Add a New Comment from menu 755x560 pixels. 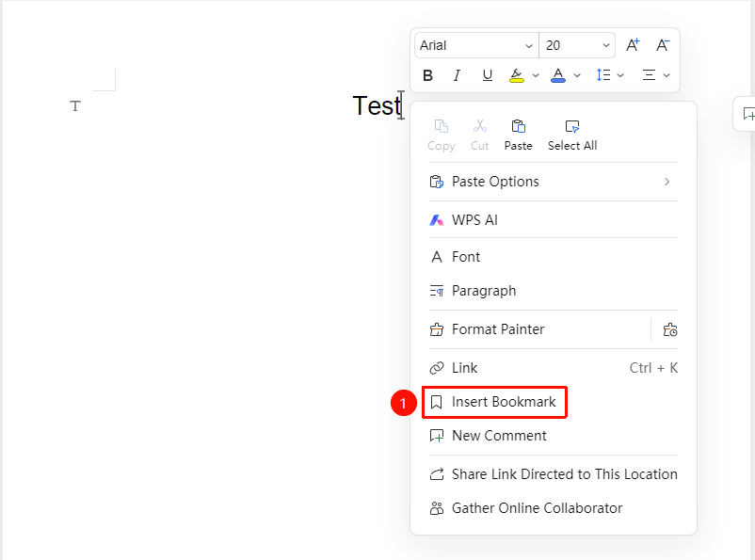coord(554,436)
